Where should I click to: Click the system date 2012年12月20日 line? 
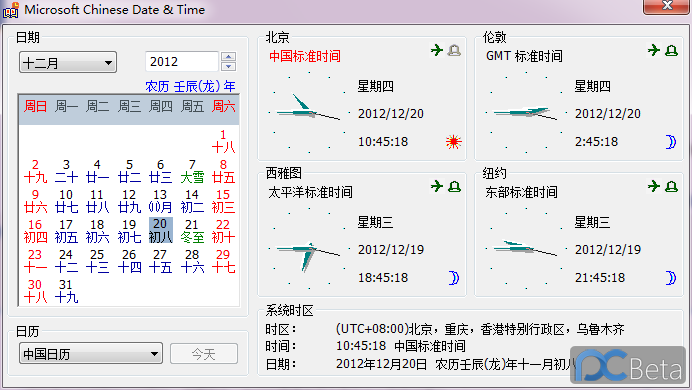[456, 364]
